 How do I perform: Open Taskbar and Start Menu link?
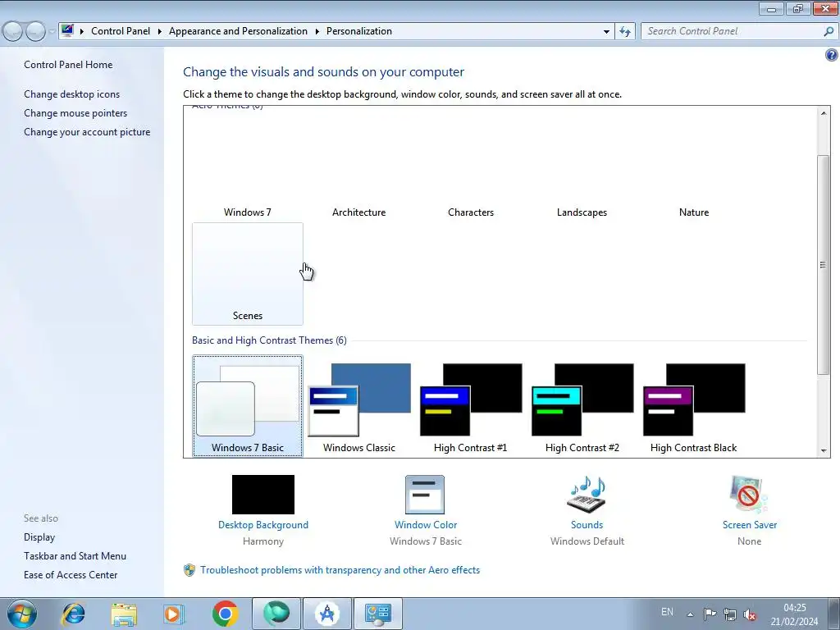pos(75,556)
